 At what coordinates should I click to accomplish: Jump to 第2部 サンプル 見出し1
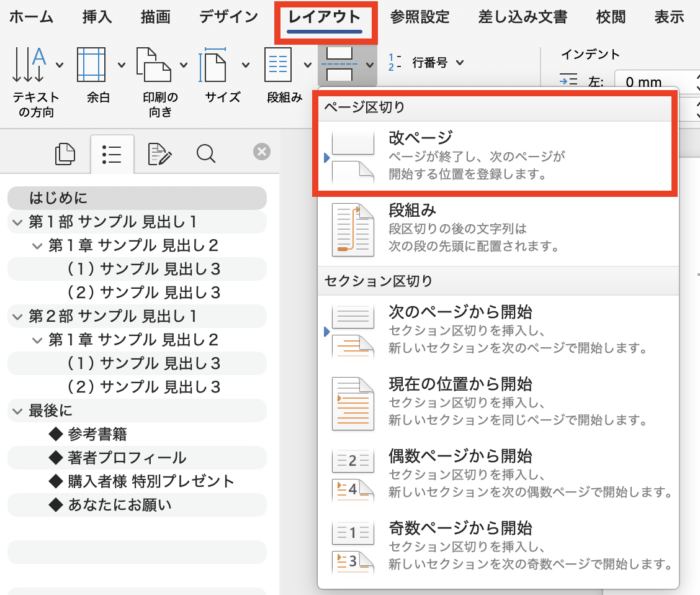point(138,316)
